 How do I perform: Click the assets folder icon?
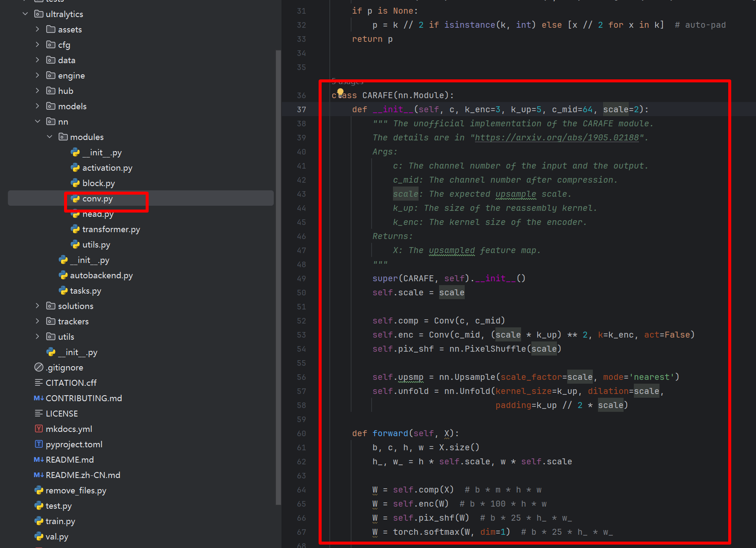pos(51,29)
